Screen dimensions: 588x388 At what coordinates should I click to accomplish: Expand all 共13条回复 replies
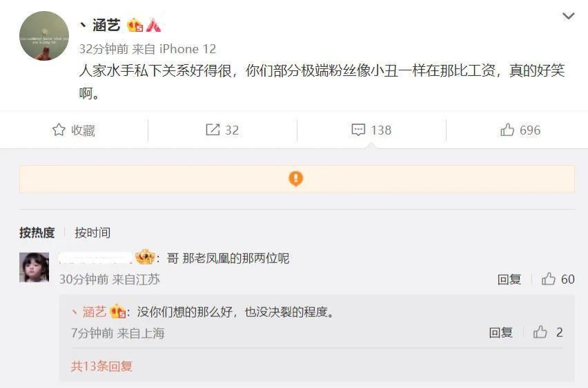click(101, 366)
